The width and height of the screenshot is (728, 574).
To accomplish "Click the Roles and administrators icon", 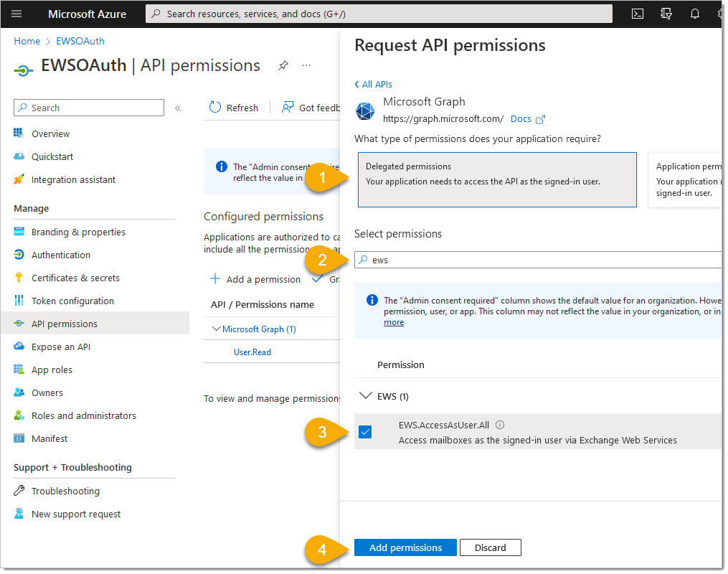I will tap(19, 416).
